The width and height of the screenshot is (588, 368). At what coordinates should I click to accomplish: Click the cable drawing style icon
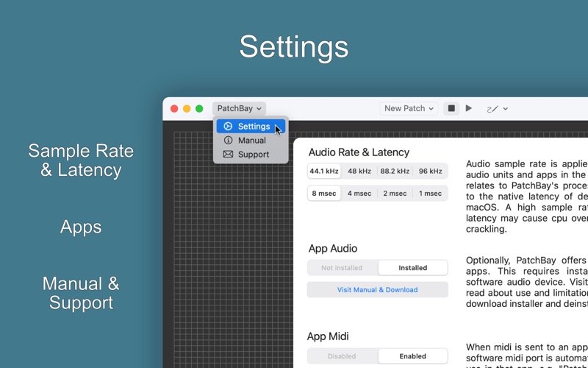492,109
